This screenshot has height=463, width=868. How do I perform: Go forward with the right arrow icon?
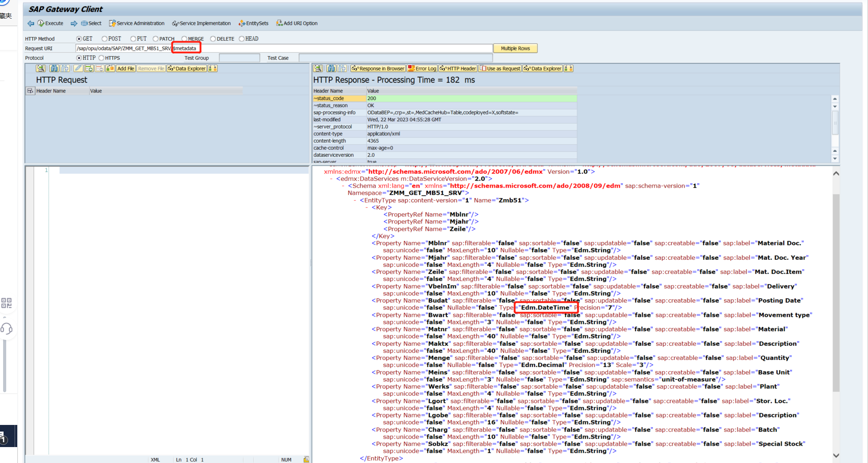(74, 23)
